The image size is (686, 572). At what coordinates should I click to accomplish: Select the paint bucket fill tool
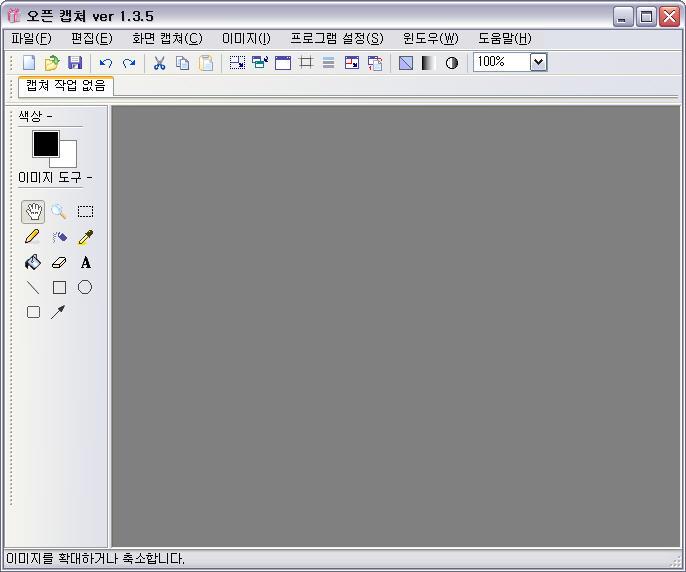point(33,263)
